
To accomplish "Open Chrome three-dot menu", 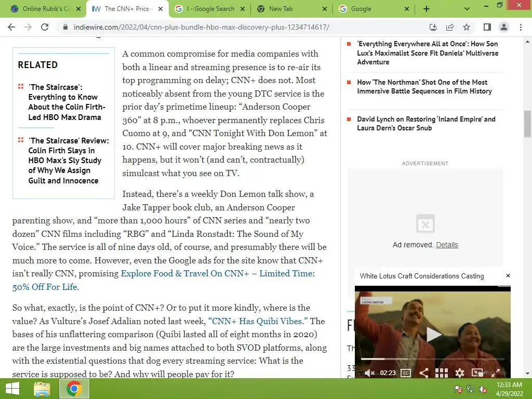I will tap(521, 27).
